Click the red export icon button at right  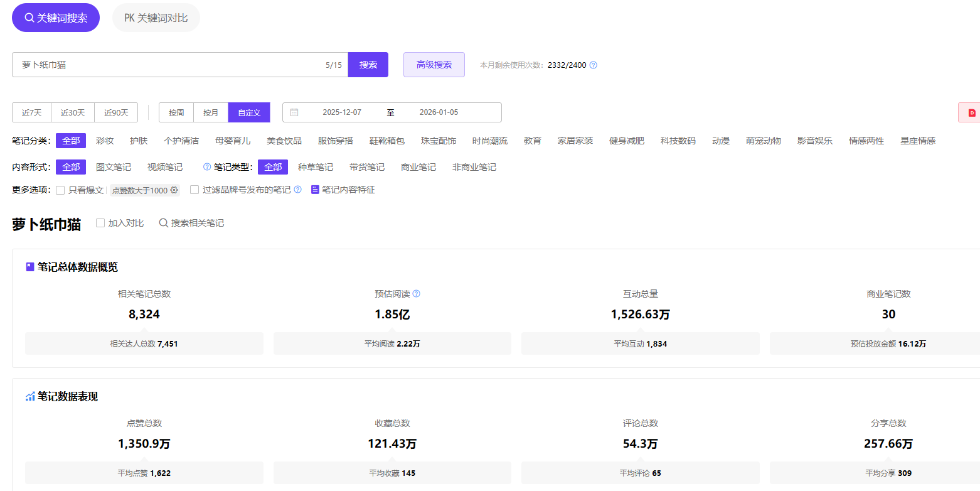[971, 113]
